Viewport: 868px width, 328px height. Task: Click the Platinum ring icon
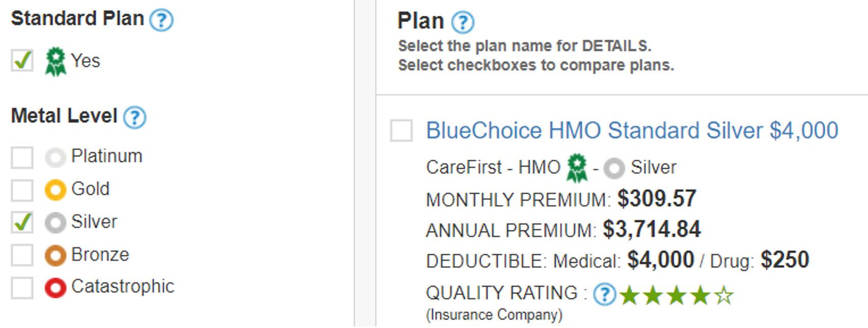[x=55, y=157]
